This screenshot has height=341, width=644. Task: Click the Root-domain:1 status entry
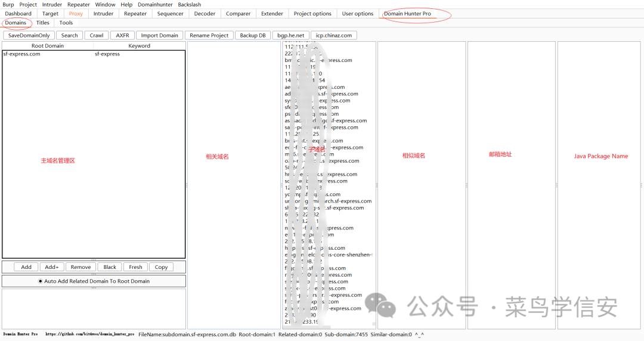coord(257,334)
